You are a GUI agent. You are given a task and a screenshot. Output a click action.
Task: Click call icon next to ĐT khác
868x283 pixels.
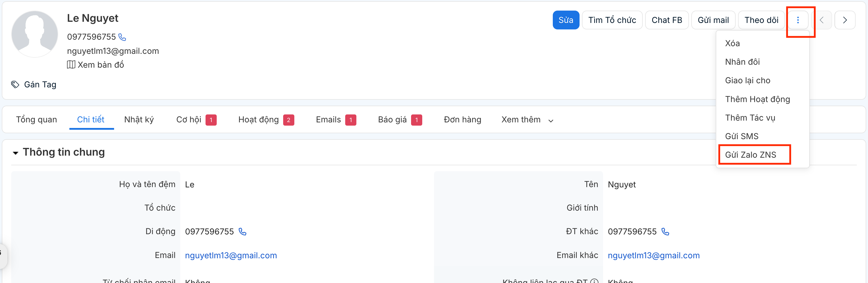[x=665, y=232]
